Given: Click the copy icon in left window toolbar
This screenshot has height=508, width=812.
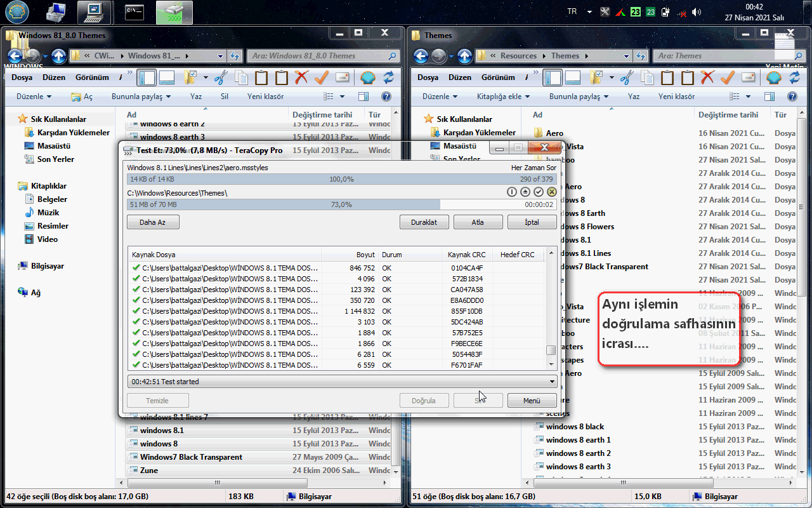Looking at the screenshot, I should point(241,77).
